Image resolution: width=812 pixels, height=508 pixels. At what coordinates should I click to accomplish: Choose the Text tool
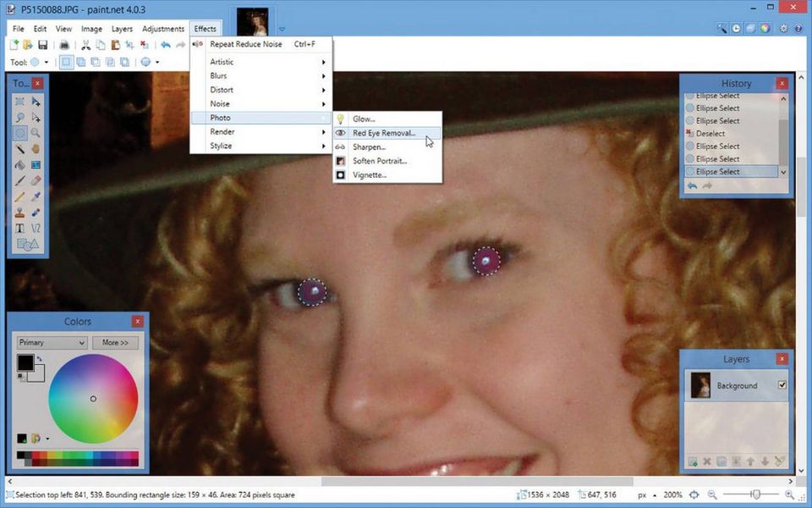(x=19, y=229)
